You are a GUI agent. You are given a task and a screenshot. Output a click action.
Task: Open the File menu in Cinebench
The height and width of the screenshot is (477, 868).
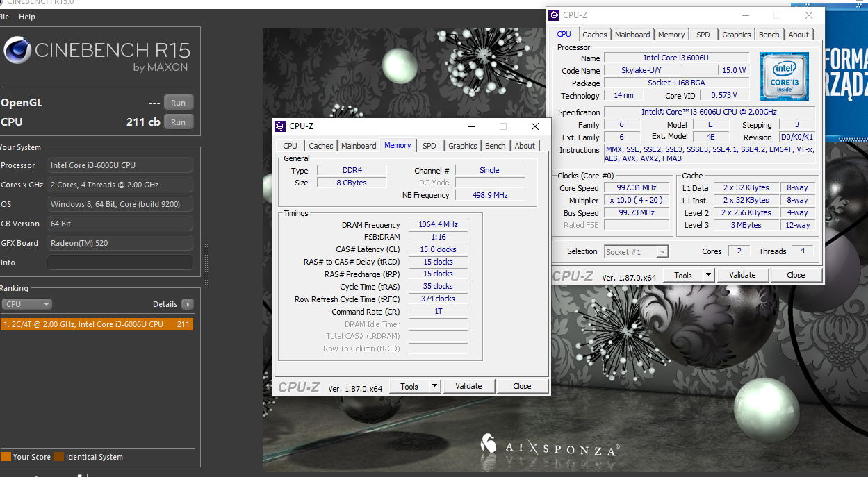pyautogui.click(x=4, y=17)
